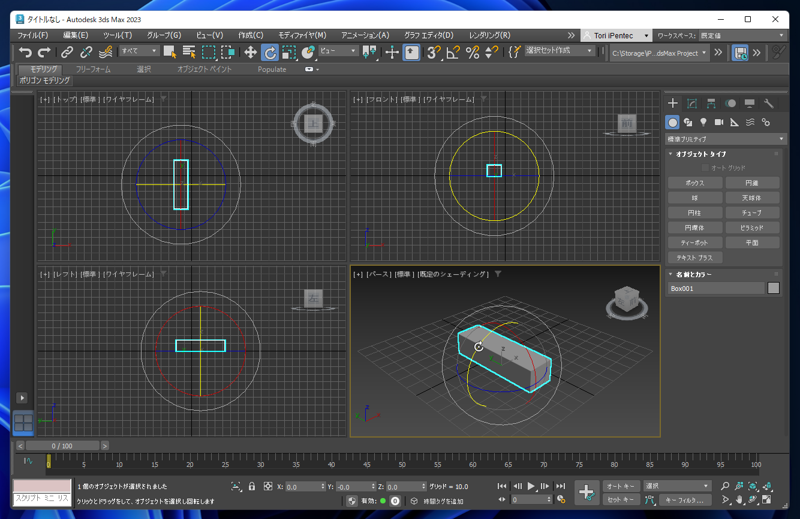Screen dimensions: 800x519
Task: Click the テキスト プラス button
Action: (695, 258)
